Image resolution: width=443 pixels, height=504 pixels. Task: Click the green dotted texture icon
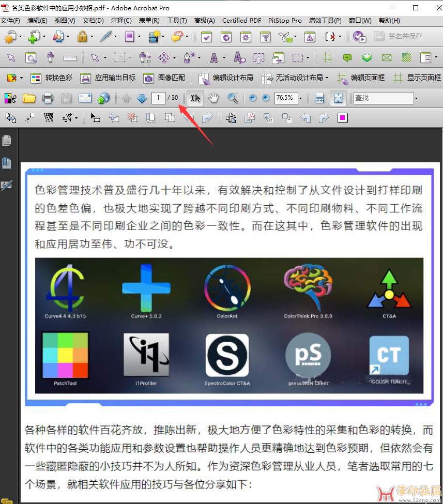point(406,58)
